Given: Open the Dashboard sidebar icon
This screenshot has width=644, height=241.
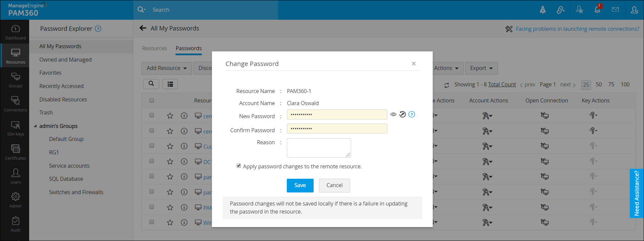Looking at the screenshot, I should coord(15,32).
